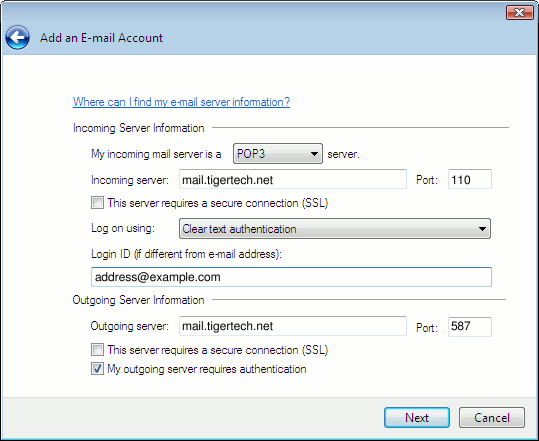Click the Outgoing server text field

(x=293, y=326)
